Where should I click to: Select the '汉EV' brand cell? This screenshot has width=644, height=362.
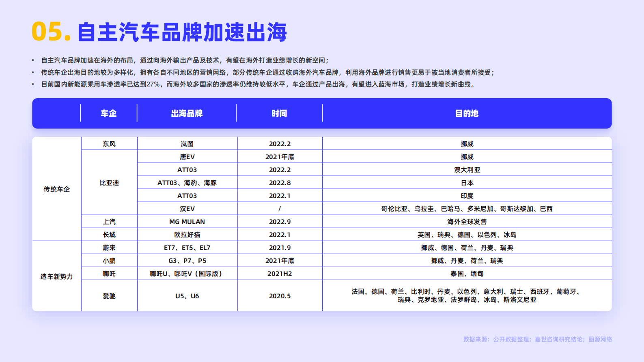187,209
